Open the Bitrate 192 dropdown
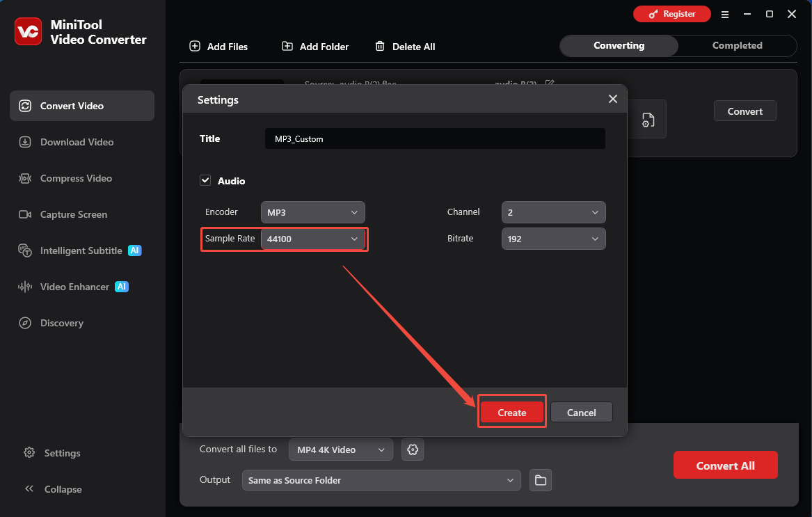 click(553, 239)
